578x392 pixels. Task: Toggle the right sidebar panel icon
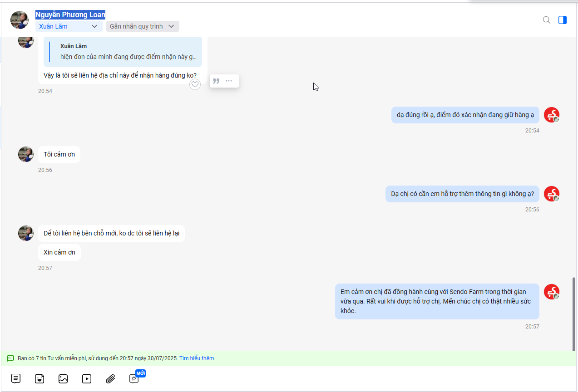click(563, 20)
